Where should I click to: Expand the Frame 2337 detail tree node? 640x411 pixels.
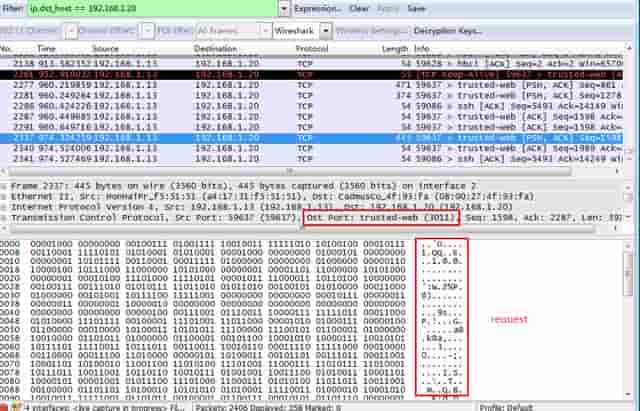coord(4,186)
